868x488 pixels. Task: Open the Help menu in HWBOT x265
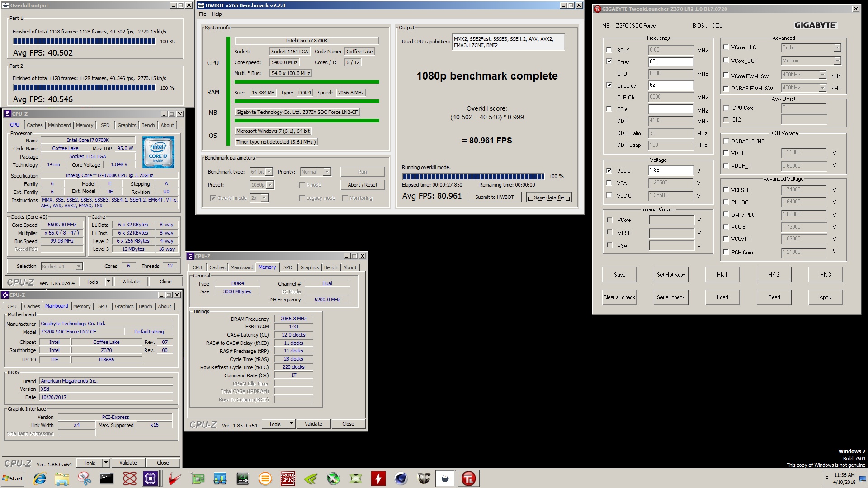pyautogui.click(x=217, y=14)
